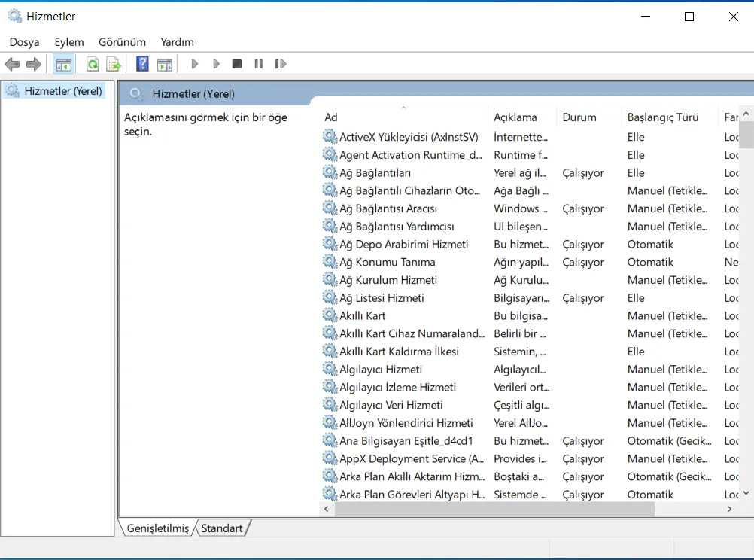
Task: Open the Görünüm menu
Action: (x=122, y=42)
